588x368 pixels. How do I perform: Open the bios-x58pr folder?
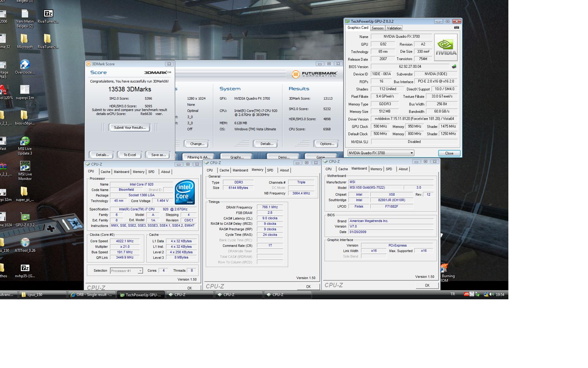pyautogui.click(x=25, y=118)
